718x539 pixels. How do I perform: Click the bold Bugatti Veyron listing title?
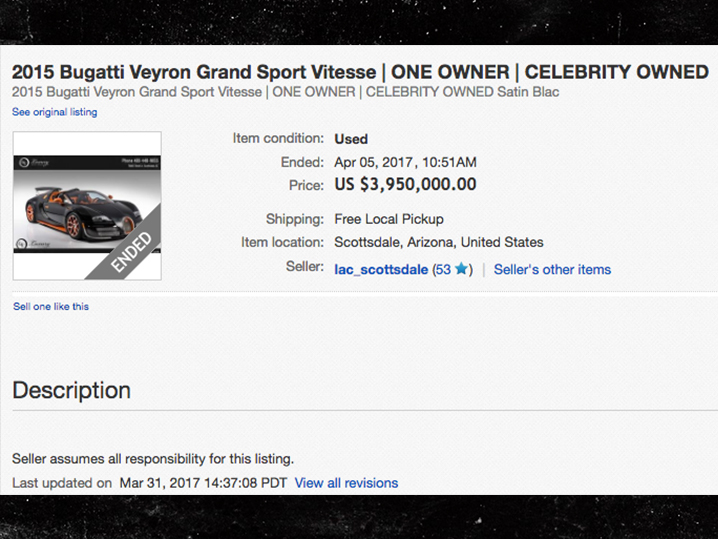(x=360, y=72)
